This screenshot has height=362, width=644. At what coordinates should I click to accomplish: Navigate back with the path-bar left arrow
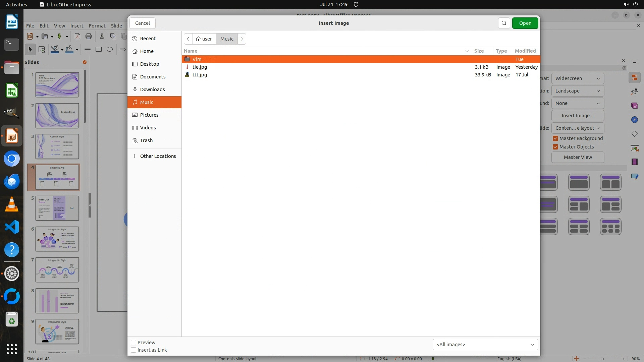(x=188, y=39)
